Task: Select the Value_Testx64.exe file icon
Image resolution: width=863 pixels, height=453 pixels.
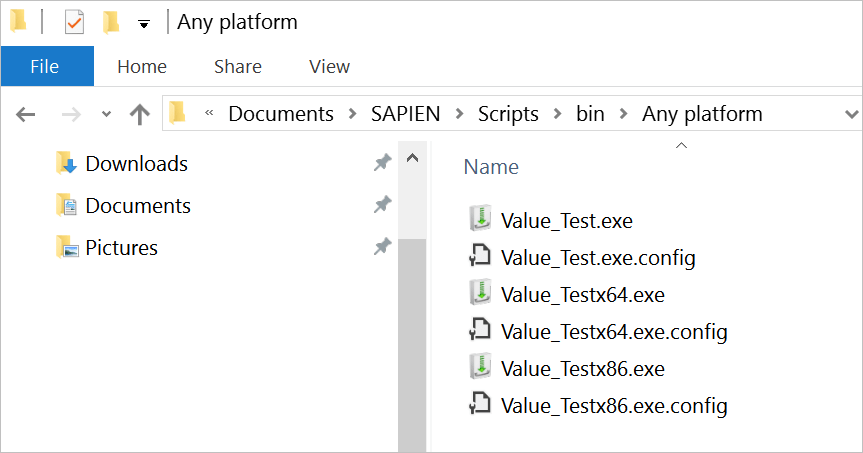Action: pos(480,293)
